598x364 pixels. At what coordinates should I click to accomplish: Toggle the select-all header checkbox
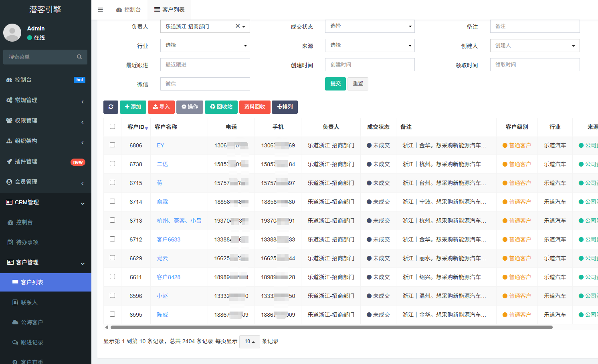coord(112,127)
